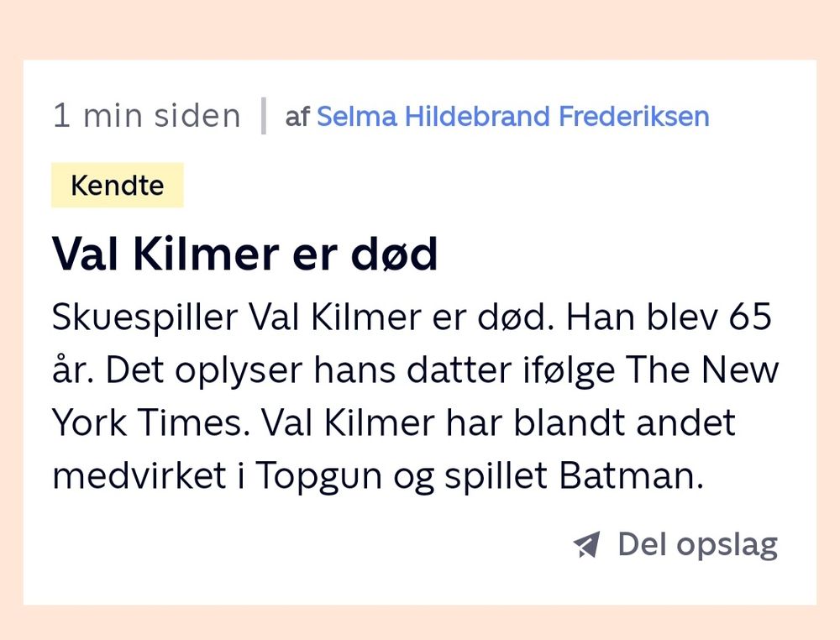
Task: Open author Selma Hildebrand Frederiksen's page
Action: pos(512,116)
